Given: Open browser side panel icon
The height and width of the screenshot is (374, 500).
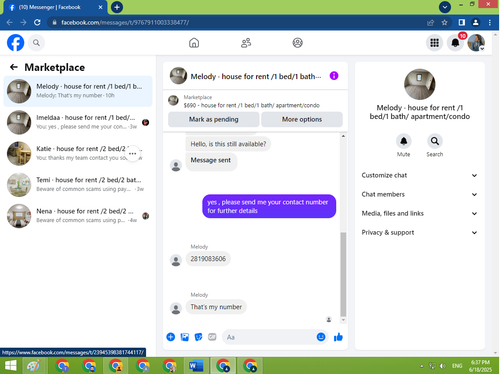Looking at the screenshot, I should click(x=462, y=22).
